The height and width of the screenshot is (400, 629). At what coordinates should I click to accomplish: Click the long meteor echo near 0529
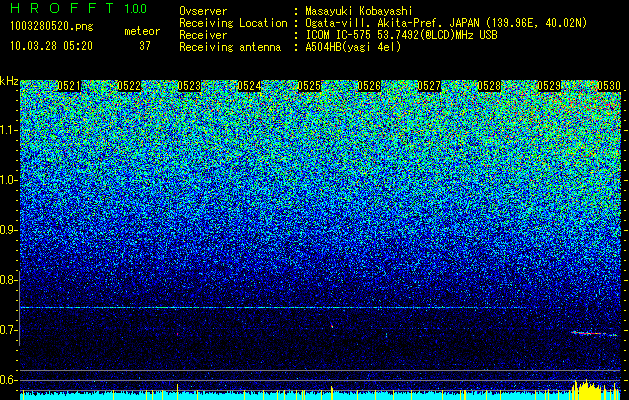(x=594, y=333)
